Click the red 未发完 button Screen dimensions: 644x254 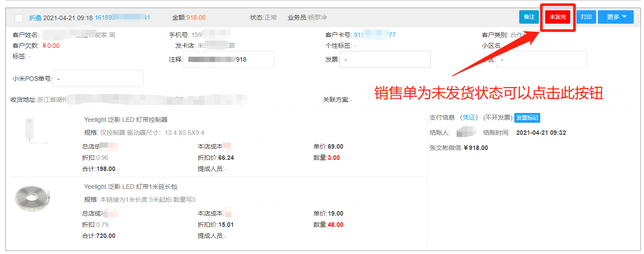click(558, 17)
